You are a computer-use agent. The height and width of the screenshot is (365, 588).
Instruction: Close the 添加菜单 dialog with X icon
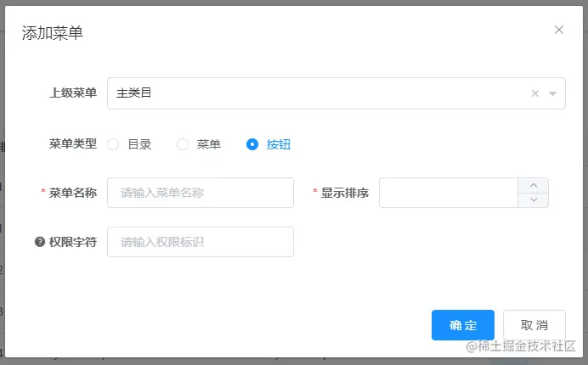[x=559, y=30]
